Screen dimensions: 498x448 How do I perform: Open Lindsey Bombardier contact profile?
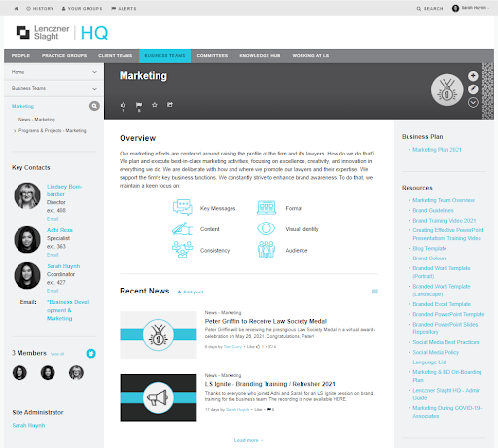click(x=64, y=190)
